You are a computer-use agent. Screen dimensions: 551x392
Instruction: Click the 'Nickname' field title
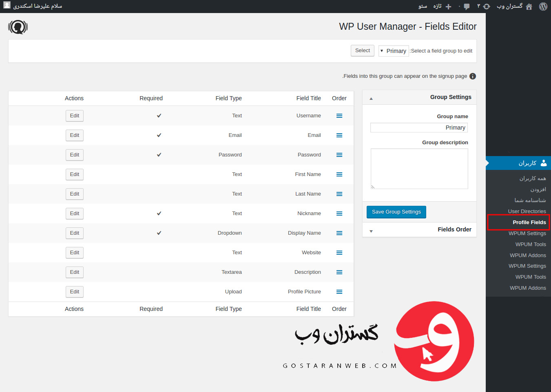pyautogui.click(x=309, y=214)
